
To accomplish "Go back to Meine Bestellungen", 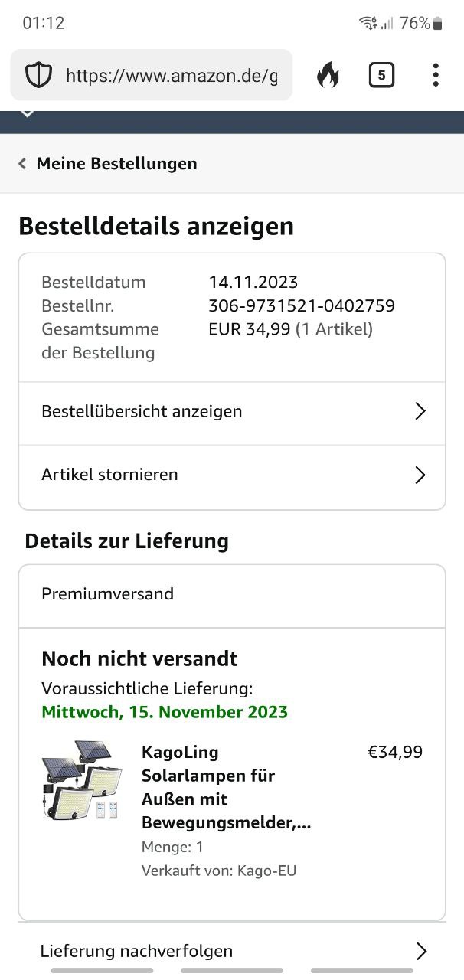I will pyautogui.click(x=116, y=163).
